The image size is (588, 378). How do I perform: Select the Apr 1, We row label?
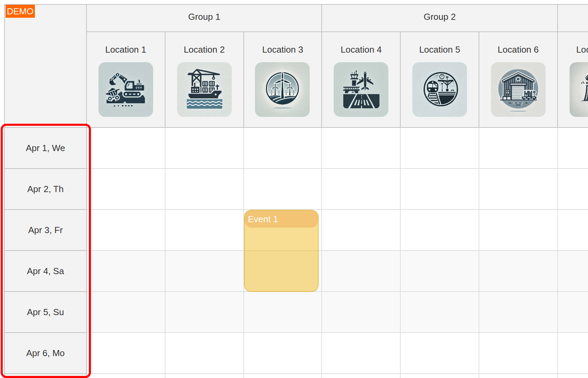click(x=45, y=148)
